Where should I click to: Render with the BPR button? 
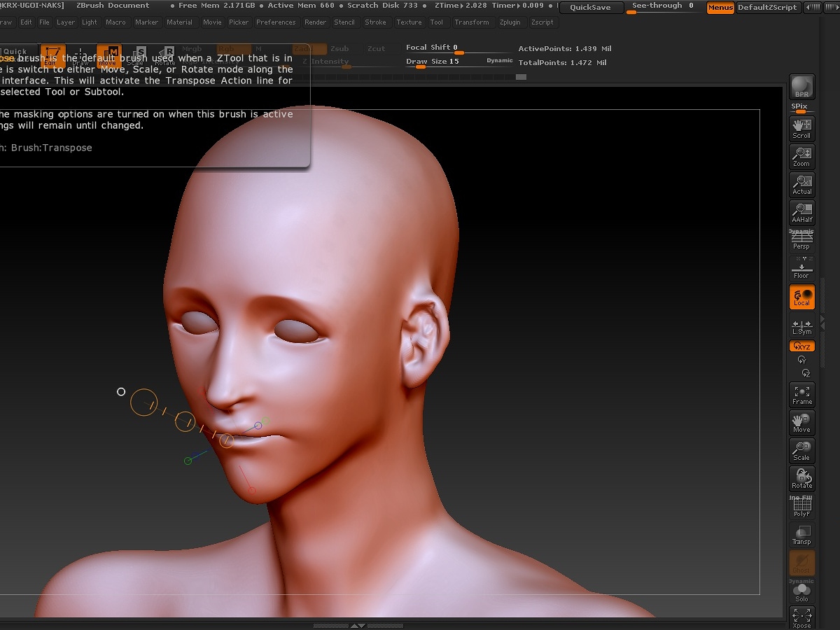tap(801, 87)
